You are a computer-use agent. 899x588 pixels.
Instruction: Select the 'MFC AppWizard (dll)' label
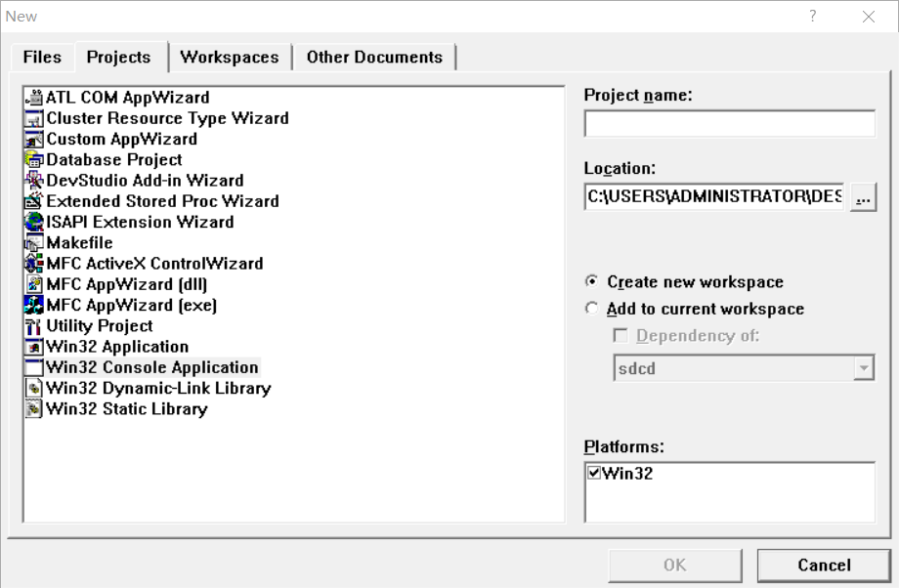pos(127,284)
